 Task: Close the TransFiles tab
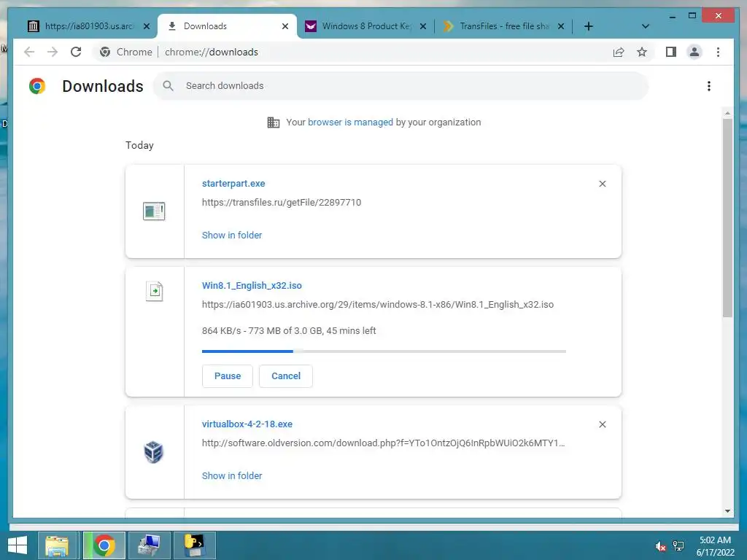click(561, 26)
